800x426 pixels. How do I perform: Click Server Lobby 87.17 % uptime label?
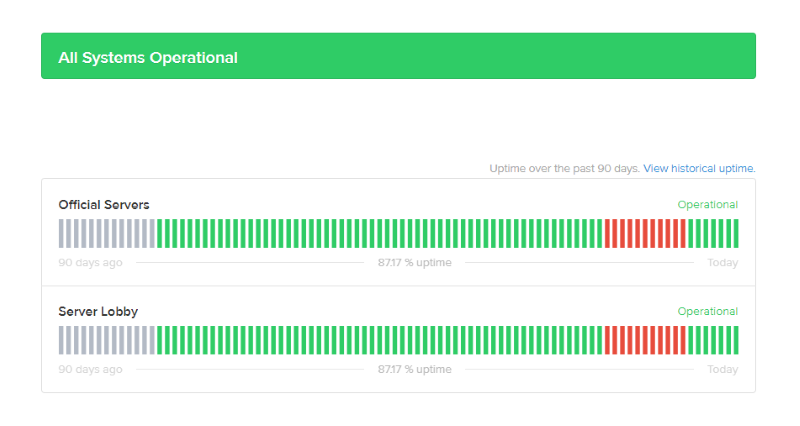pos(415,369)
